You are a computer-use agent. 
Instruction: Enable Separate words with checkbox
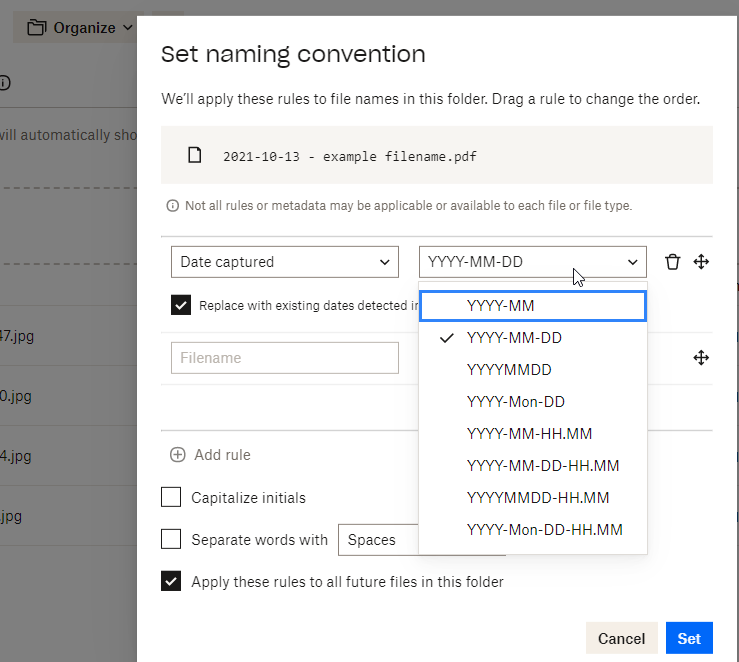tap(172, 540)
